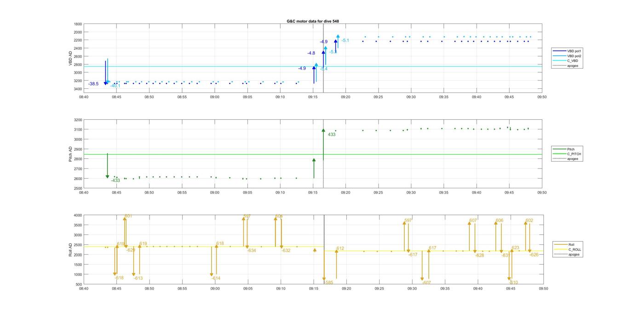
Task: Click the '-607' roll data label
Action: click(x=426, y=283)
